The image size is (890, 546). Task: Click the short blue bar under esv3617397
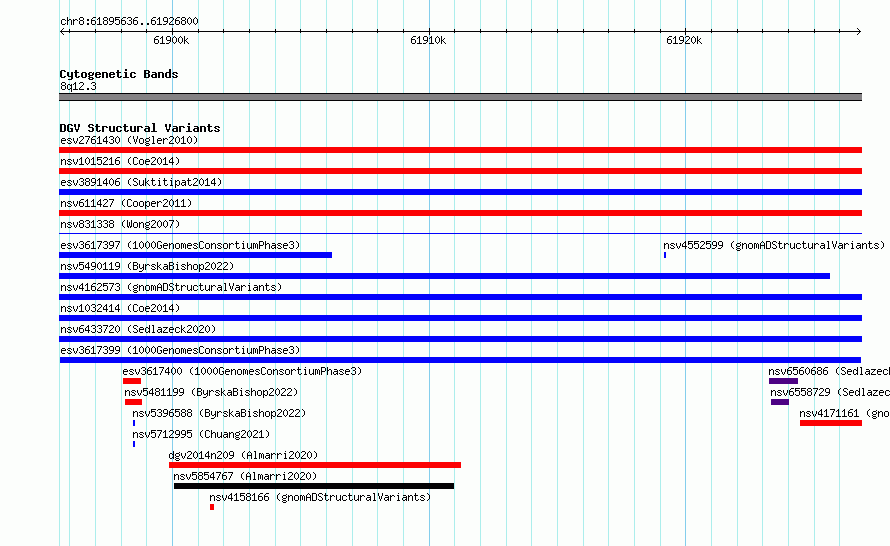coord(195,255)
